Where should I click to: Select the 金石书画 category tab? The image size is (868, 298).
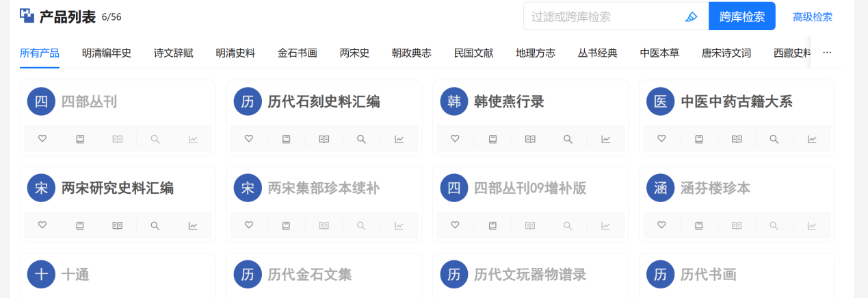[298, 53]
